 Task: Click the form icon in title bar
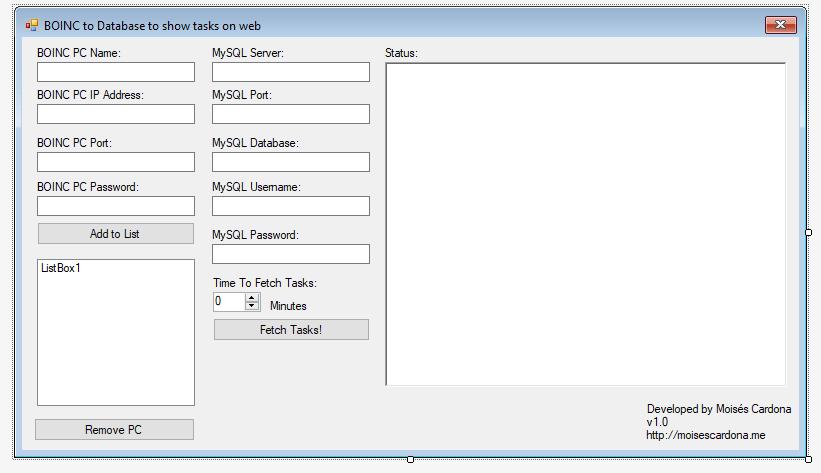click(x=32, y=25)
